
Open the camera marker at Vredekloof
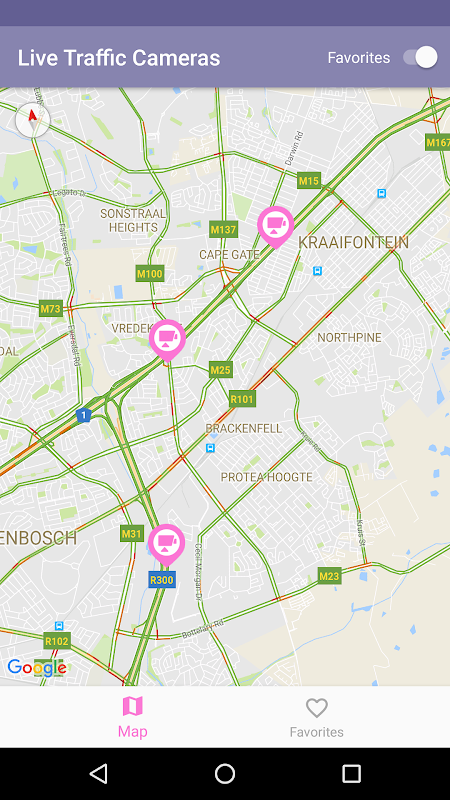167,340
